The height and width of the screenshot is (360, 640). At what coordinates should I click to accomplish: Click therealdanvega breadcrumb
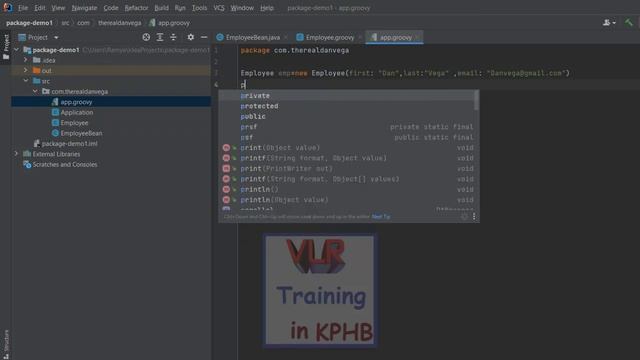pos(120,23)
